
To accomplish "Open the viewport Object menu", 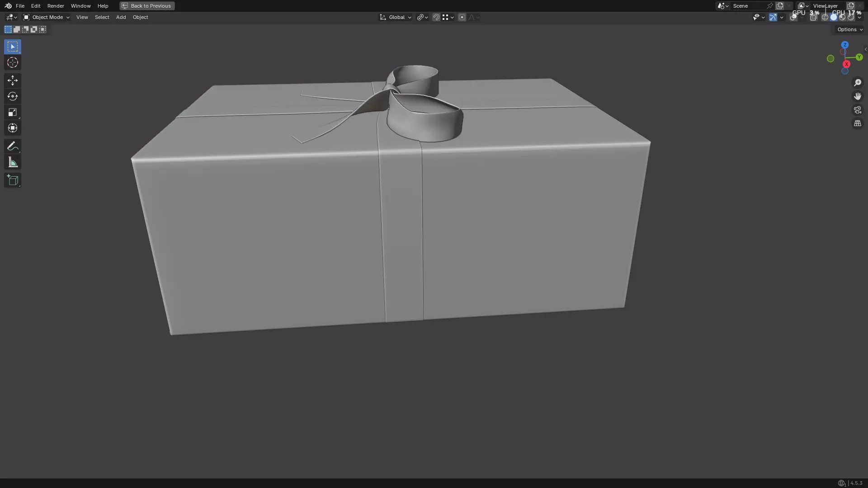I will click(140, 17).
